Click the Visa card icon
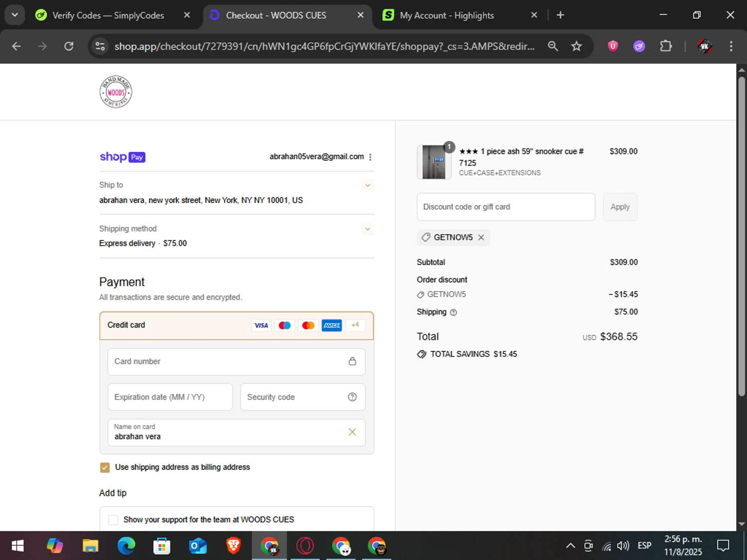Viewport: 747px width, 560px height. point(261,326)
